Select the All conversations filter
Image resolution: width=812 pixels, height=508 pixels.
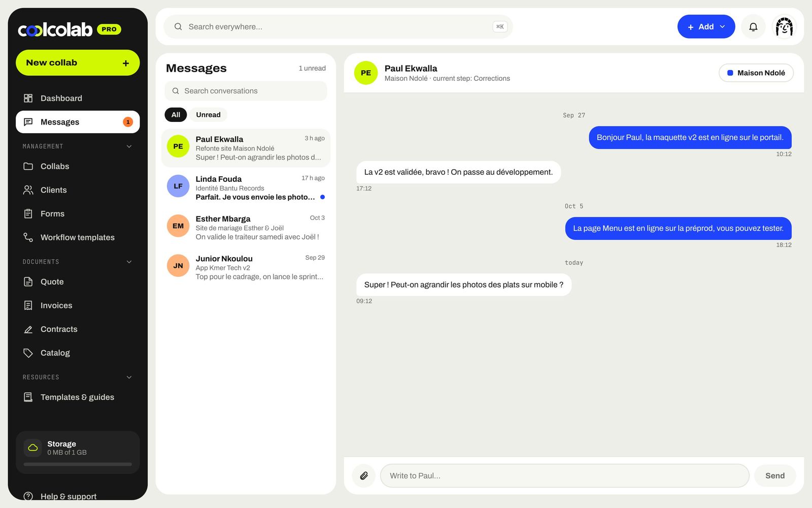pos(176,115)
